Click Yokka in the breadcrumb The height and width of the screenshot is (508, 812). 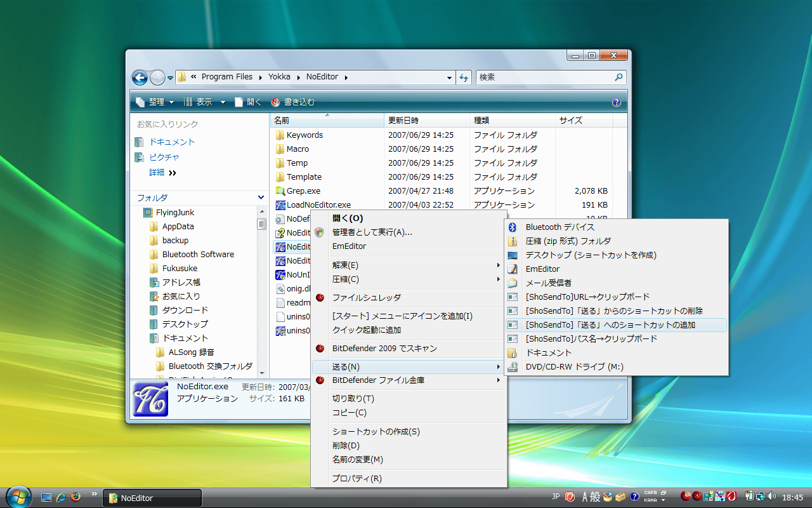(x=279, y=77)
